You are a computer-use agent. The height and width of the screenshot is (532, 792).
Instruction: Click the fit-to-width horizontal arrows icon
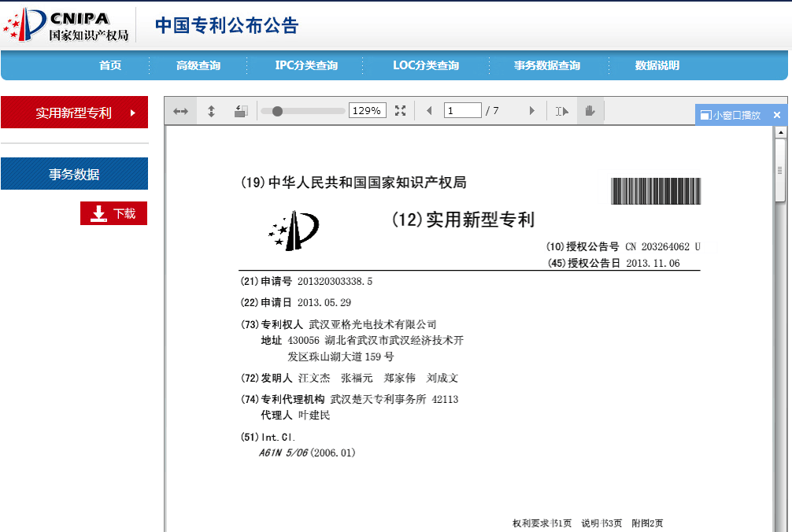pyautogui.click(x=180, y=111)
